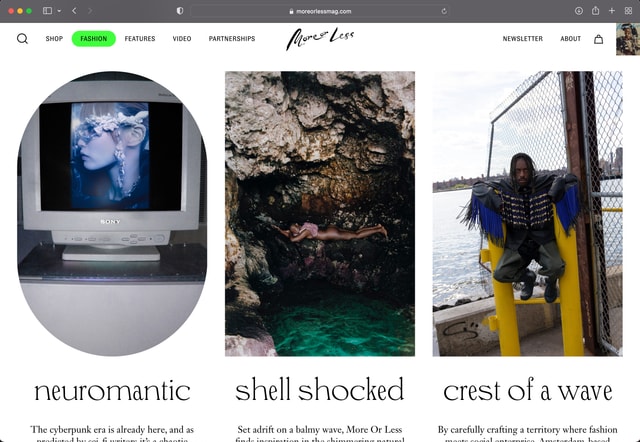
Task: Open the Partnerships page
Action: pos(231,39)
